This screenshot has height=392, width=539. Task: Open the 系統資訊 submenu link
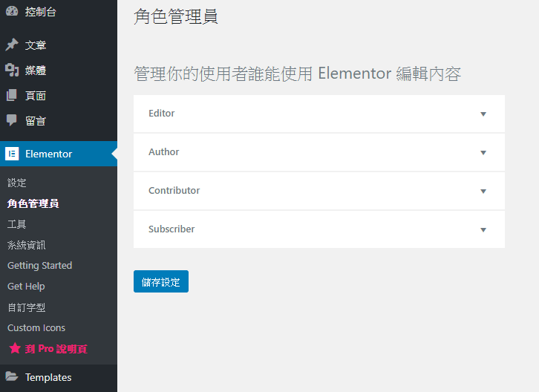coord(27,245)
